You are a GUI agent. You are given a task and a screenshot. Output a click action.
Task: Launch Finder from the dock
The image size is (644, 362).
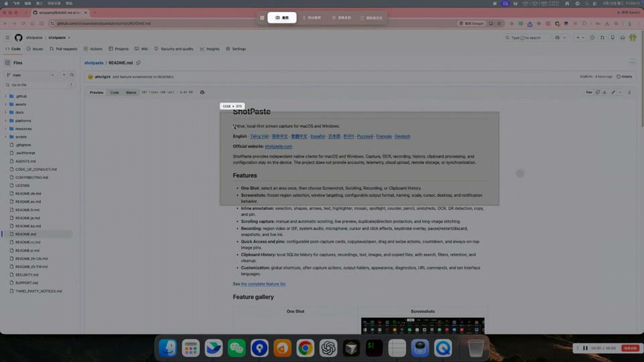click(168, 348)
